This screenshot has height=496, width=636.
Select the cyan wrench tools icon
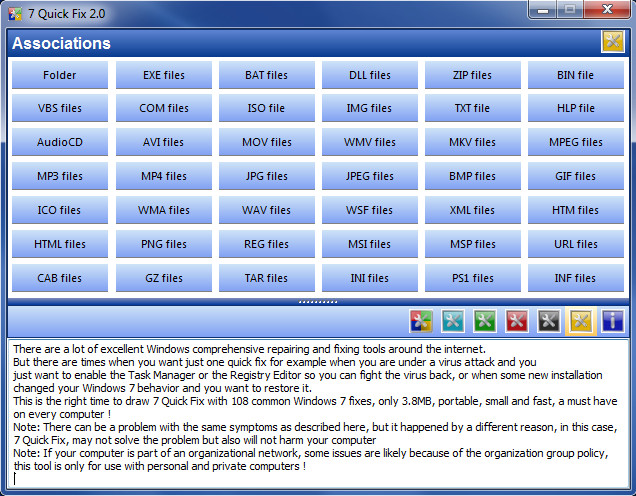(x=453, y=321)
